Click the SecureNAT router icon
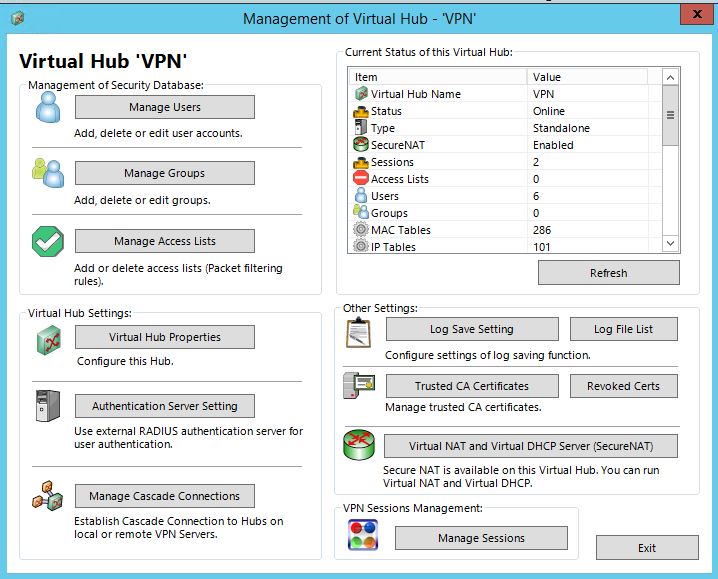Image resolution: width=718 pixels, height=579 pixels. click(x=358, y=446)
